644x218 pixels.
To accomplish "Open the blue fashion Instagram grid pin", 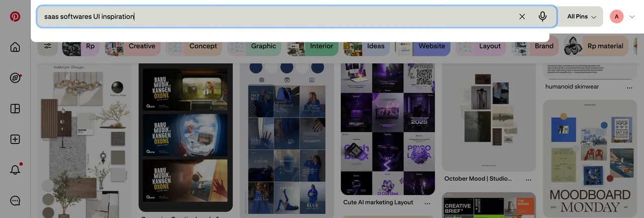I will tap(287, 140).
